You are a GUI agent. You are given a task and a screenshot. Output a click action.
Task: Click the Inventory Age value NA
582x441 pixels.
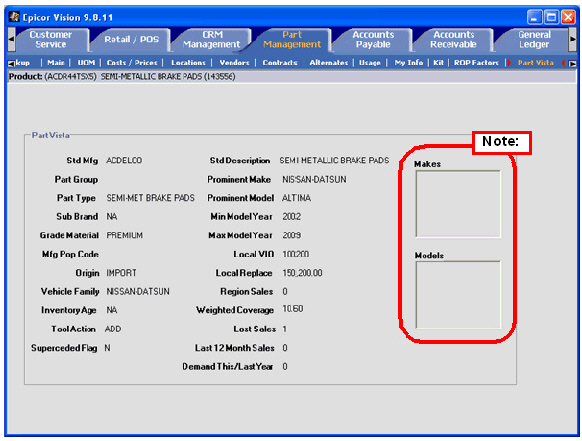point(112,310)
